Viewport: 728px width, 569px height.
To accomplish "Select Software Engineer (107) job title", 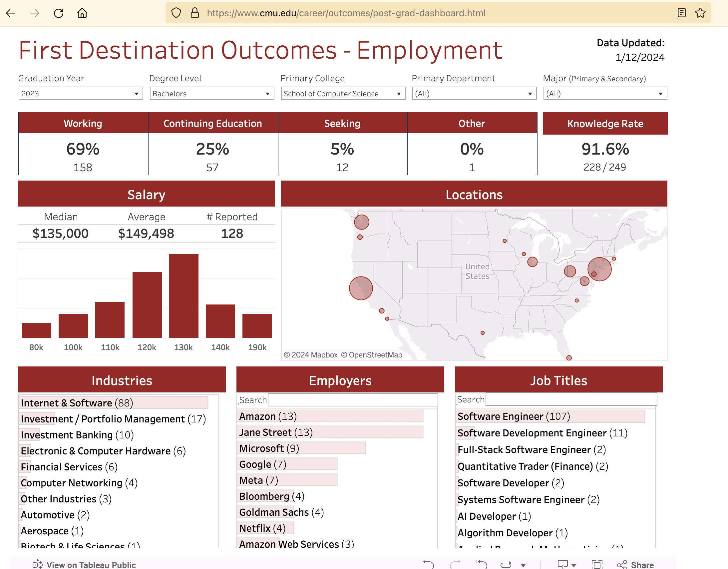I will pos(550,416).
